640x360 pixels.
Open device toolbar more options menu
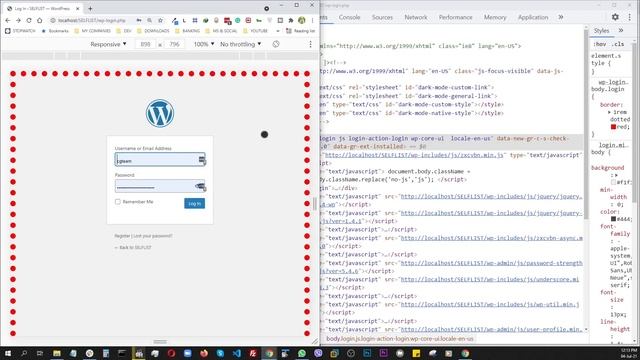(x=310, y=44)
